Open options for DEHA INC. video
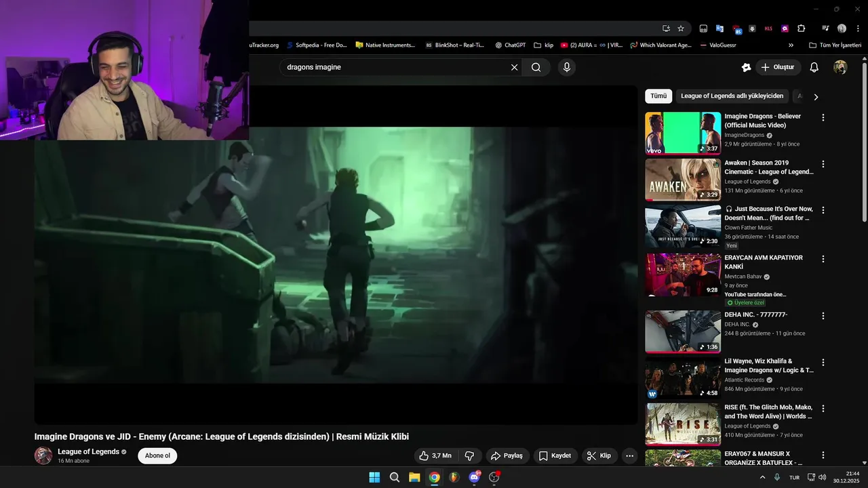This screenshot has height=488, width=868. tap(823, 316)
